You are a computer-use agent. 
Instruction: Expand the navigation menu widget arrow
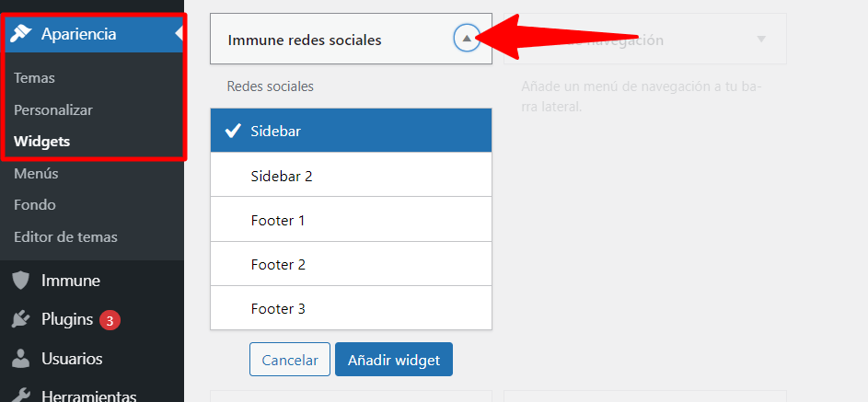click(760, 40)
